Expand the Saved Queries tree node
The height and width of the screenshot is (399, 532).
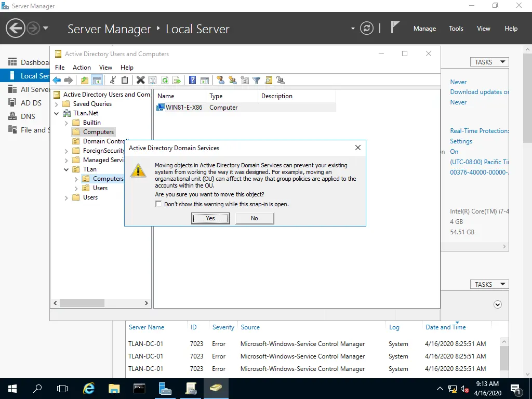point(57,104)
